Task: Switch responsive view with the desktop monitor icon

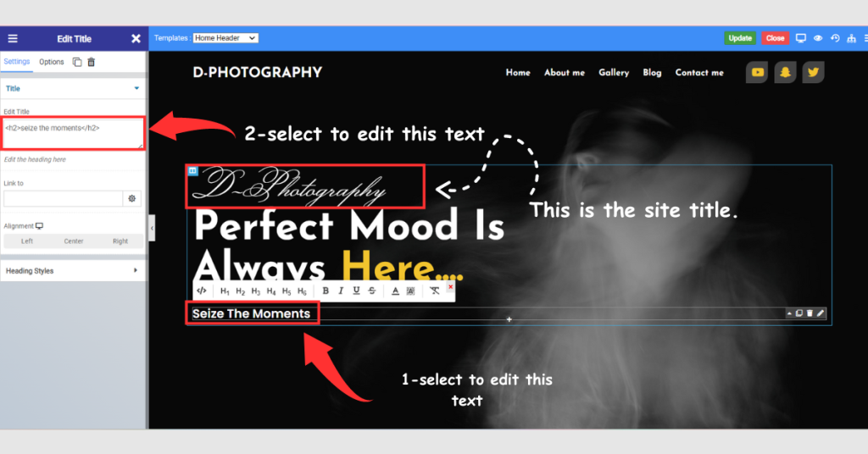Action: (x=800, y=38)
